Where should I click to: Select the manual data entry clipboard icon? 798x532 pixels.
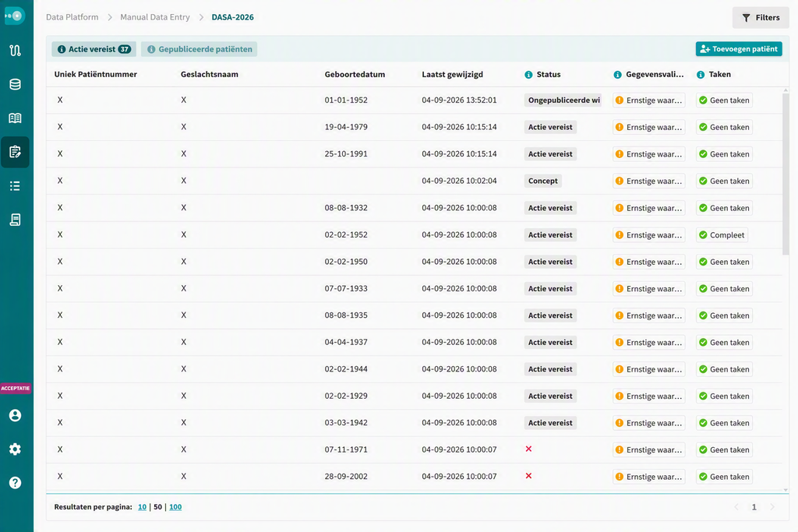coord(16,152)
